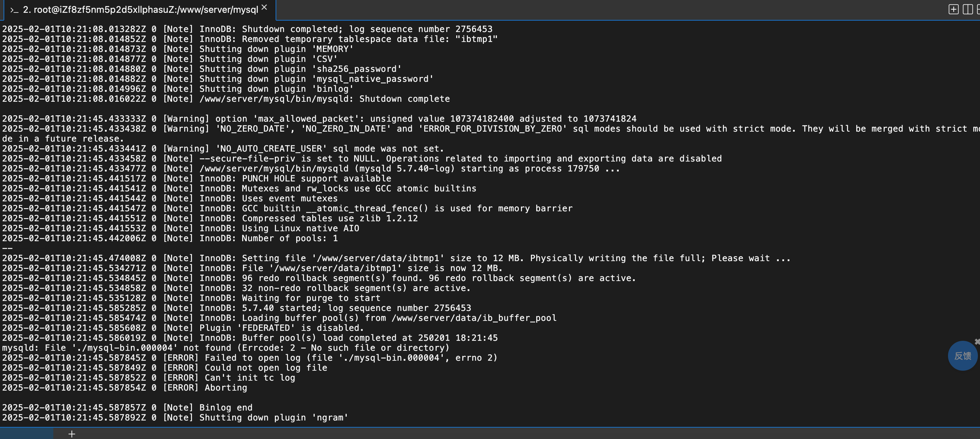Viewport: 980px width, 439px height.
Task: Click the "Can't init tc log" error line
Action: pyautogui.click(x=148, y=378)
